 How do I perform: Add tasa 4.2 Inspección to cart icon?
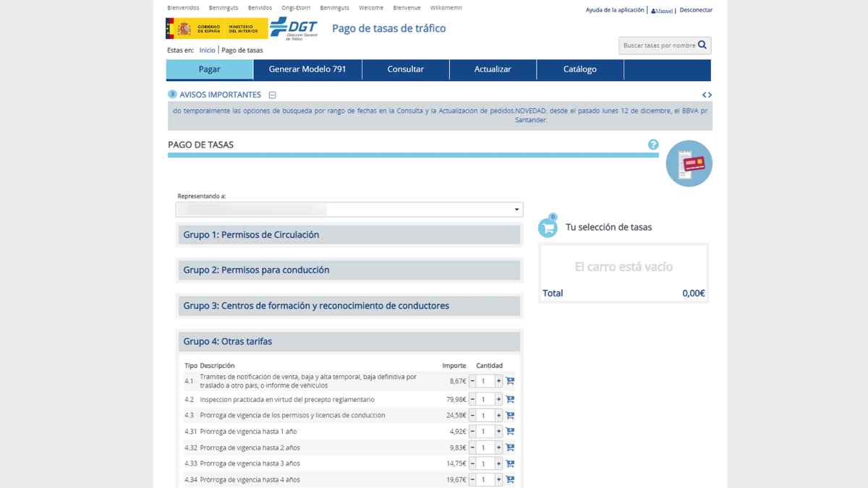[509, 398]
